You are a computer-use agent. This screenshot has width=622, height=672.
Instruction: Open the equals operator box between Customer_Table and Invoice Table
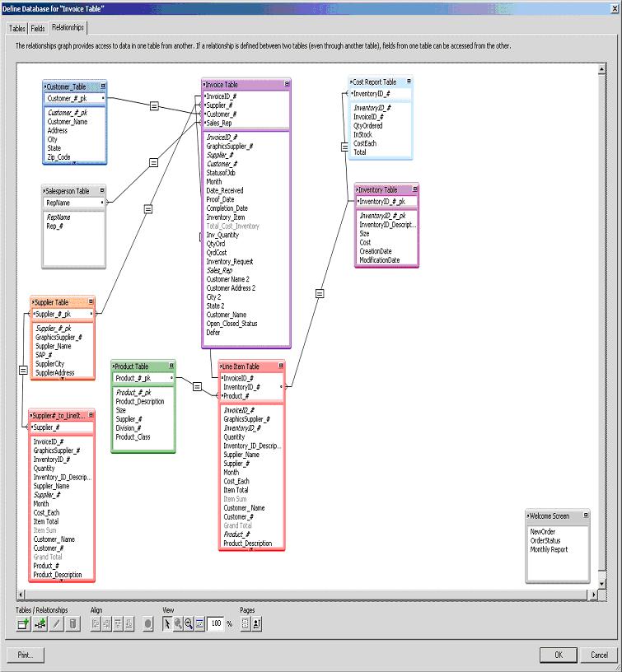coord(154,106)
